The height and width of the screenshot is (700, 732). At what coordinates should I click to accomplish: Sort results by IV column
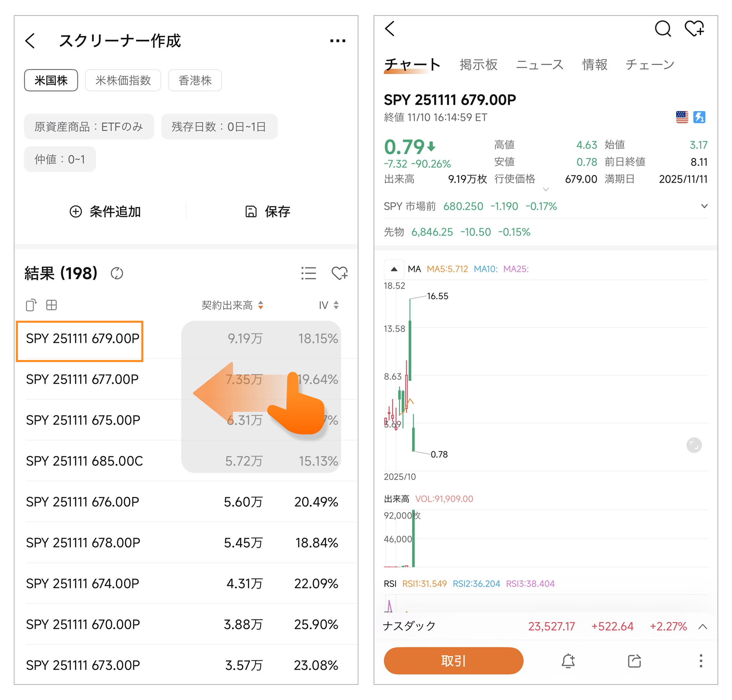pos(328,305)
